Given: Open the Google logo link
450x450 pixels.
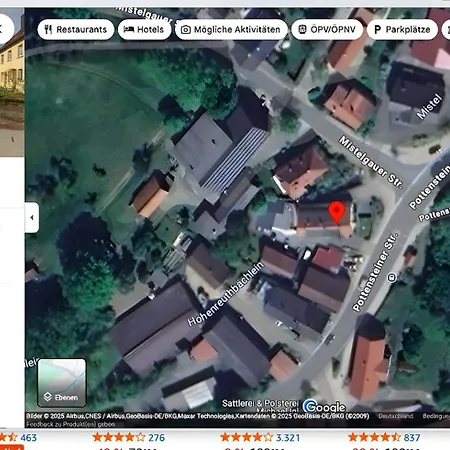Looking at the screenshot, I should click(324, 407).
